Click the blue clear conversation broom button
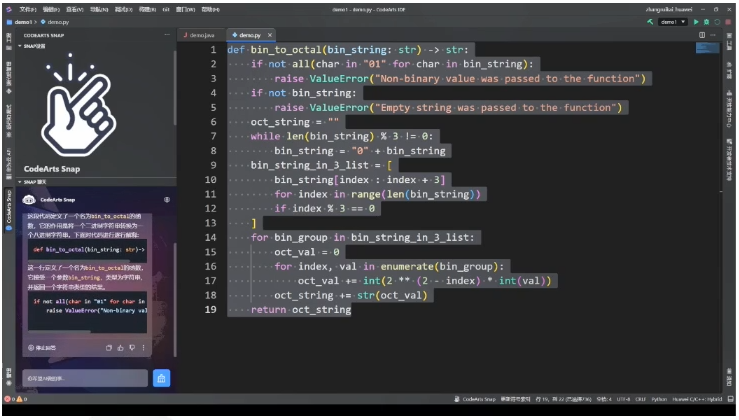Image resolution: width=739 pixels, height=420 pixels. [161, 378]
